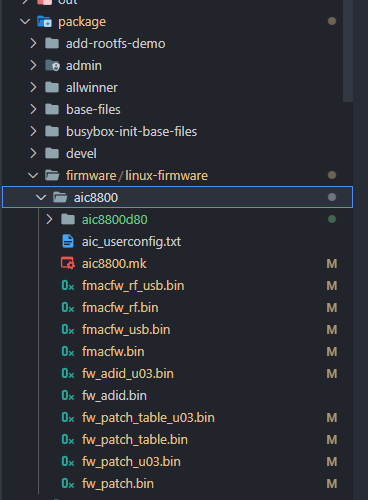Click the package folder icon
368x500 pixels.
44,22
